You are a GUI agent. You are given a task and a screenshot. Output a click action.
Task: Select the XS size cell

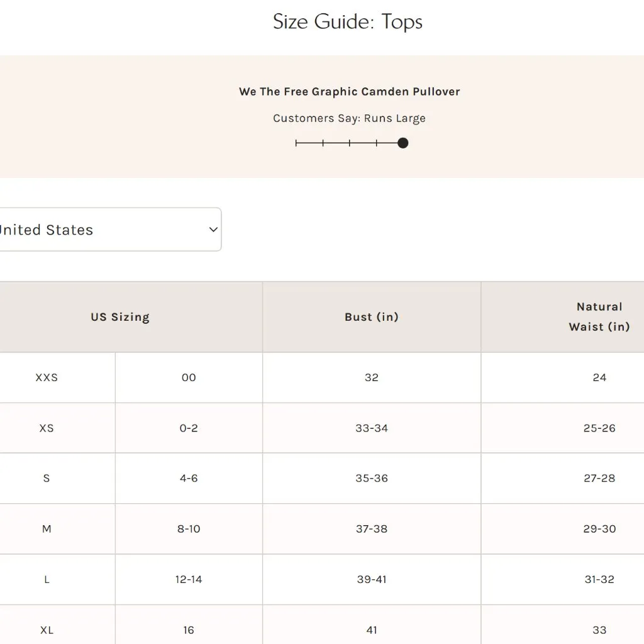[x=47, y=428]
